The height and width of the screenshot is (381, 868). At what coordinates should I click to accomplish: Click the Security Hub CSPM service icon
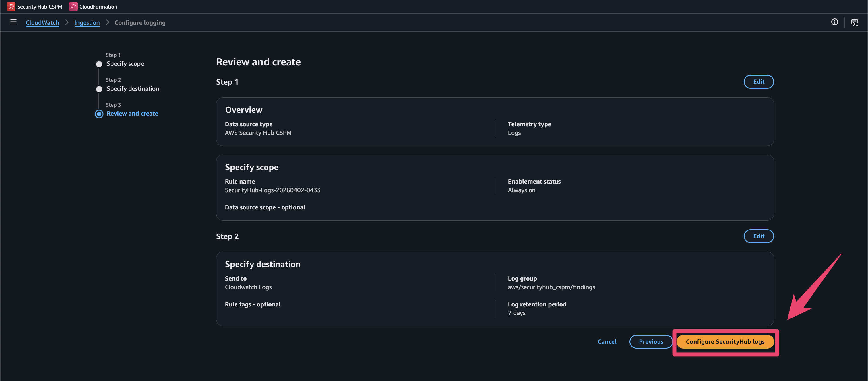11,7
